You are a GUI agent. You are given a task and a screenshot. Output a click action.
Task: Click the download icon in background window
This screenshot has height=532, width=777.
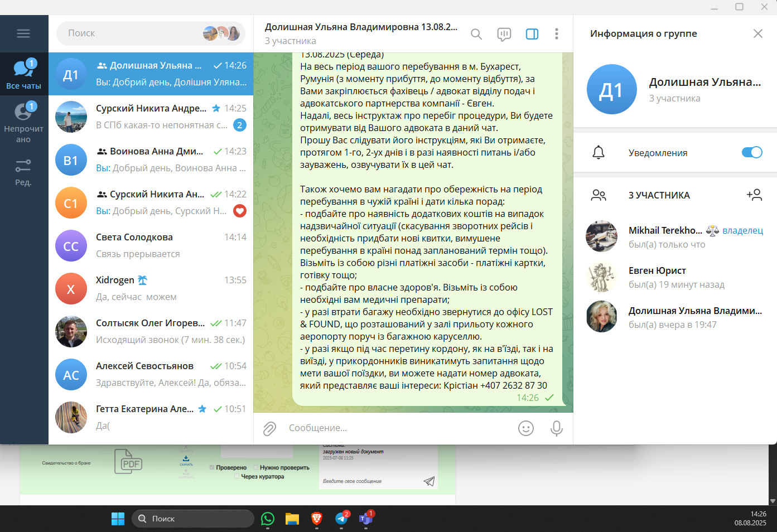pos(186,460)
